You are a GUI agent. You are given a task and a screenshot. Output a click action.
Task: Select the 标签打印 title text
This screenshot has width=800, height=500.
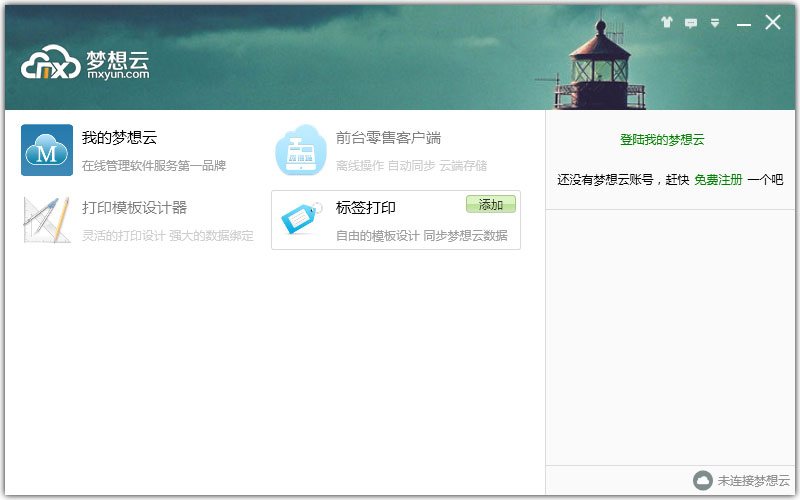(x=365, y=207)
